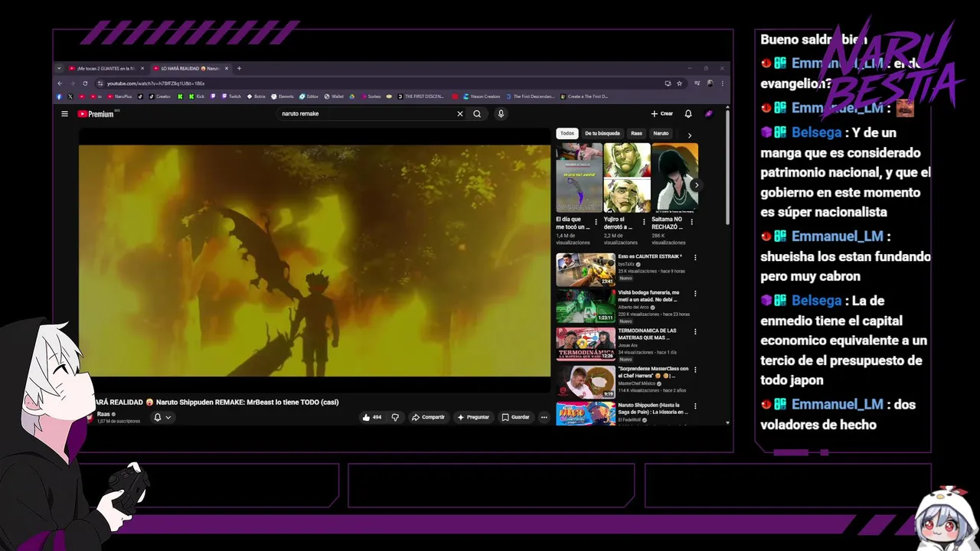The image size is (980, 551).
Task: Open options for 'Yujiro si derrotó a' short
Action: click(x=644, y=222)
